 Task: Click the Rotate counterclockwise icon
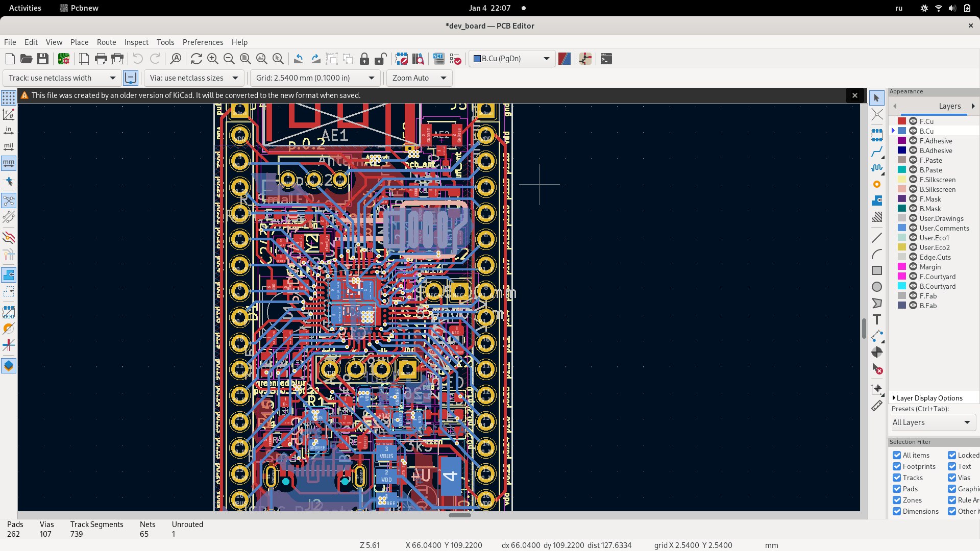pyautogui.click(x=299, y=59)
